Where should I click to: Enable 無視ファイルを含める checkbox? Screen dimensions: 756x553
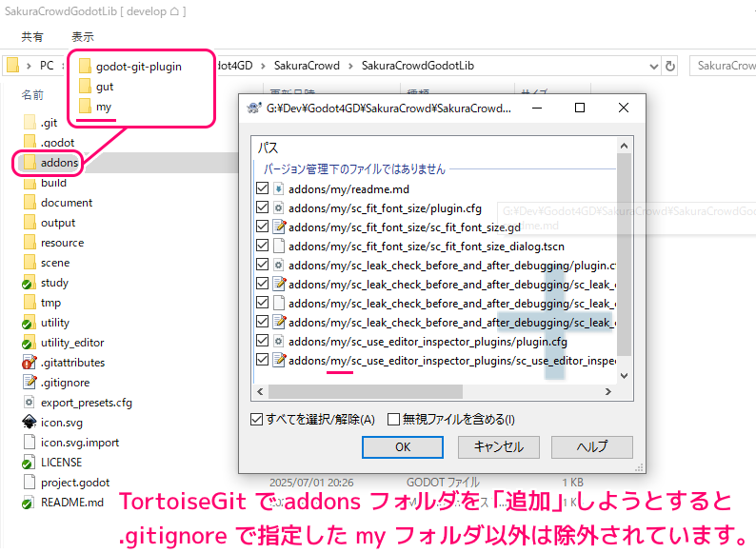pos(393,419)
